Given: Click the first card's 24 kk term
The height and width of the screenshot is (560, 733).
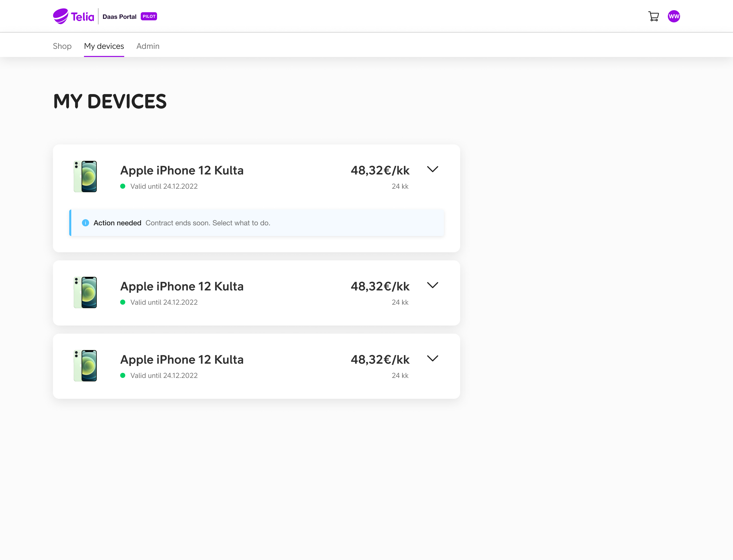Looking at the screenshot, I should [400, 186].
